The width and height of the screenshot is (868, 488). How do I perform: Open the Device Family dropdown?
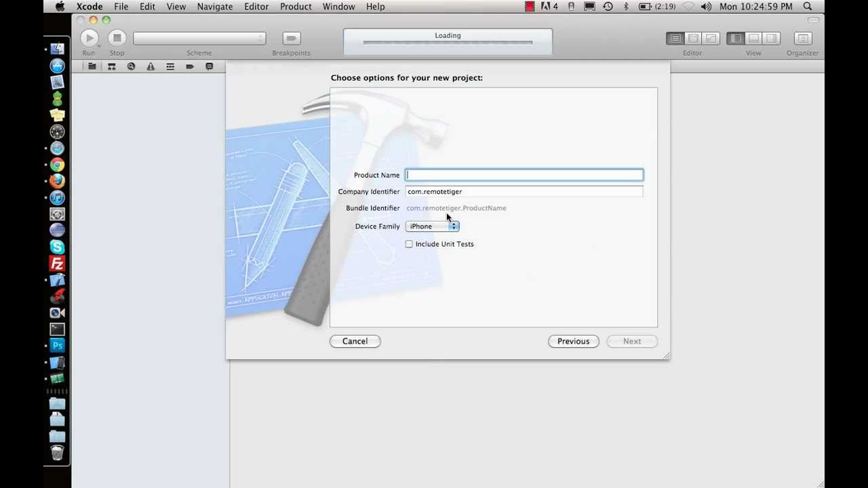433,226
